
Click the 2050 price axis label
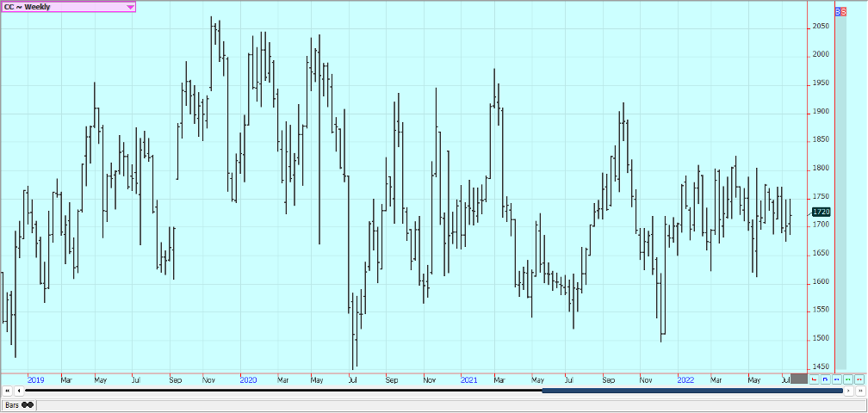[x=821, y=27]
